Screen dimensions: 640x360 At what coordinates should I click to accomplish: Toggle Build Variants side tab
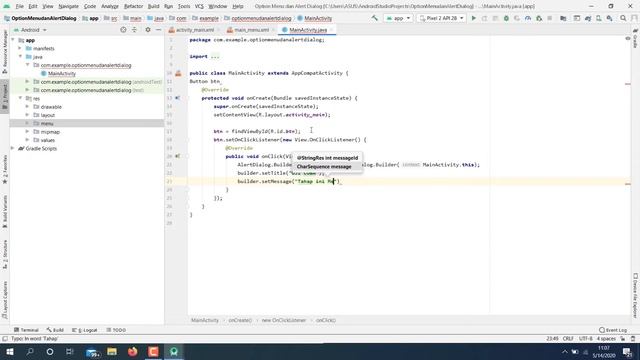[x=5, y=211]
